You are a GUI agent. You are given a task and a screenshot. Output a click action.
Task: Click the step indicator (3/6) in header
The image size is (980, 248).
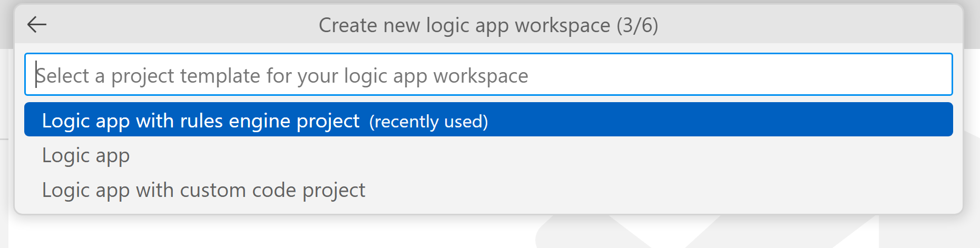(638, 25)
